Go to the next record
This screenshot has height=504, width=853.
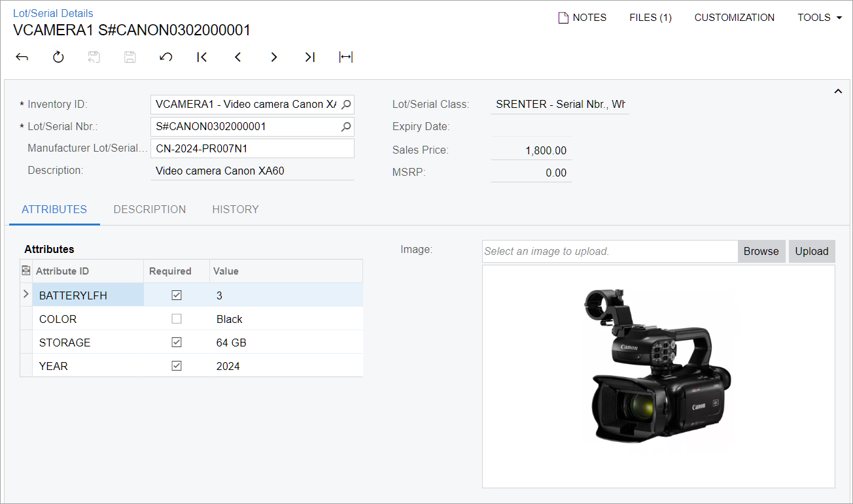click(x=274, y=57)
